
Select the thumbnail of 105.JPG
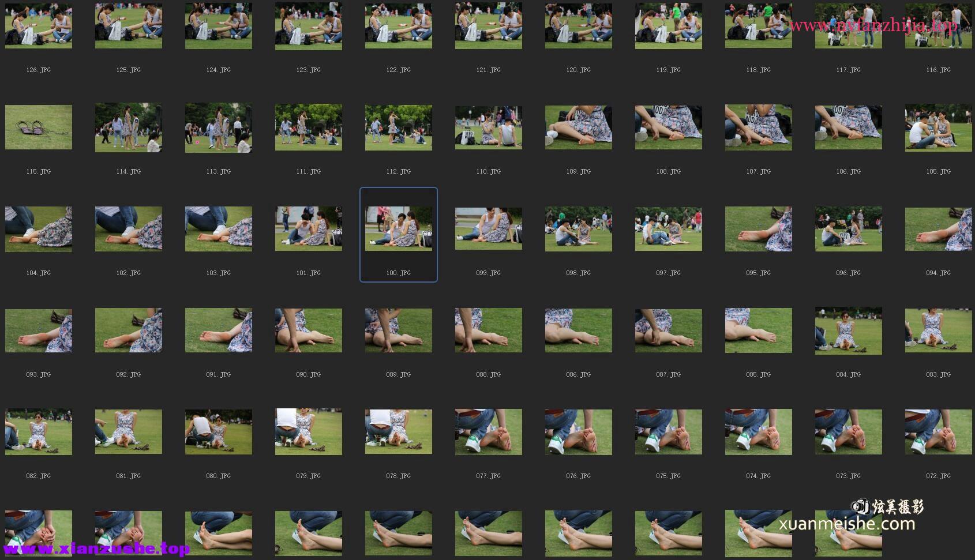939,127
